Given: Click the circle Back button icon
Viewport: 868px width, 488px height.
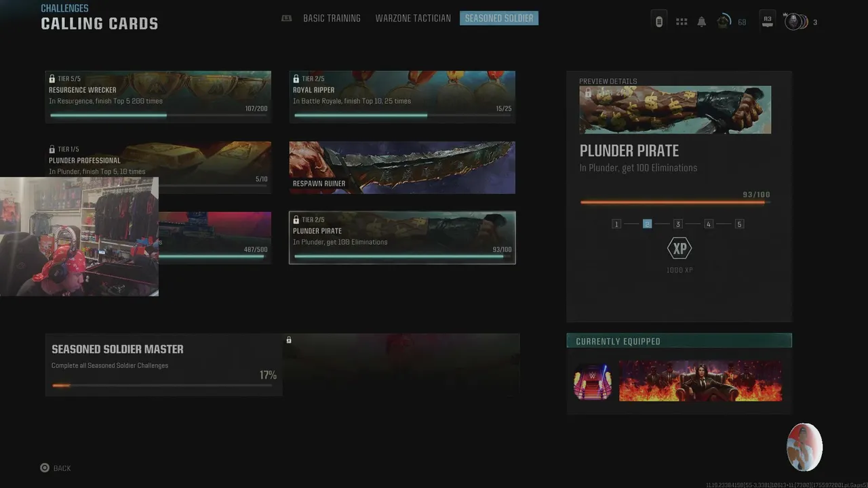Looking at the screenshot, I should tap(45, 468).
